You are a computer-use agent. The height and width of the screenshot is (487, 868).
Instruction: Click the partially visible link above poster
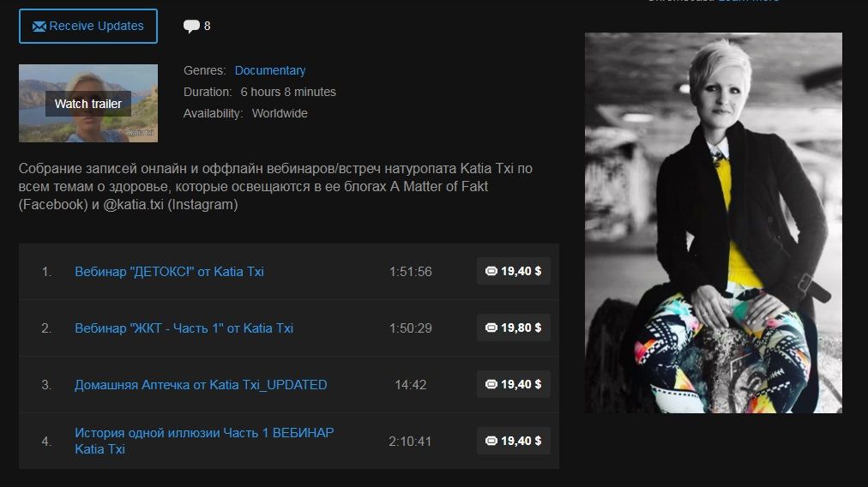pyautogui.click(x=749, y=1)
